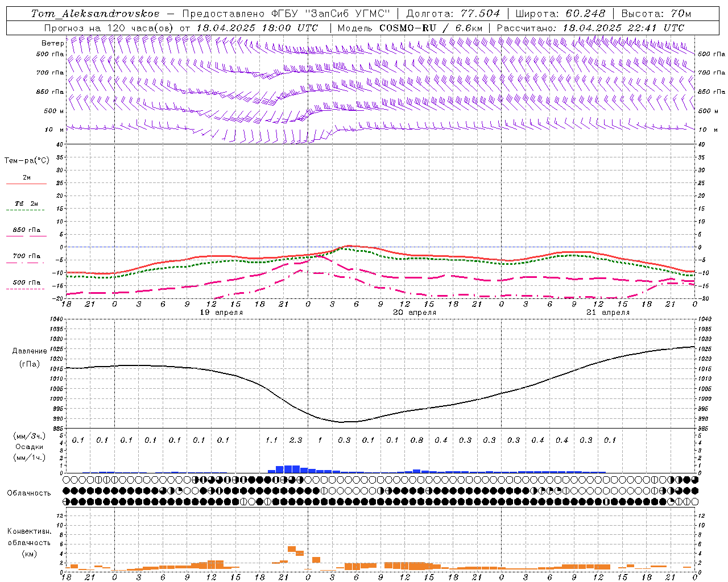Click the 1040 label on left pressure axis

56,319
